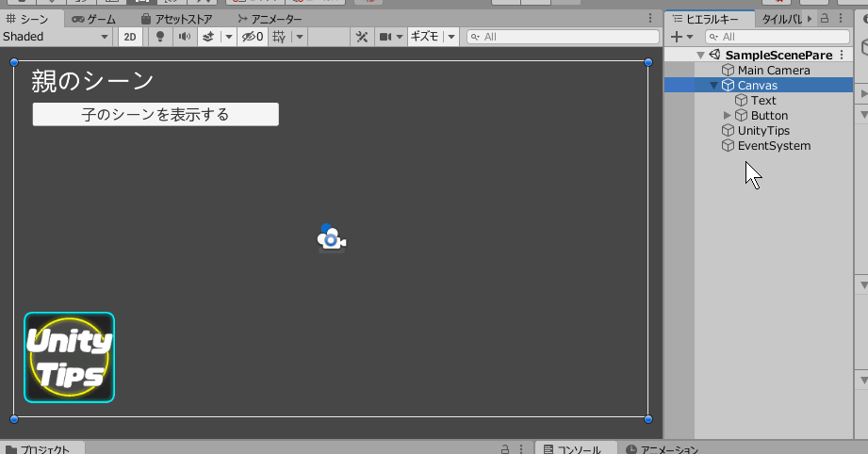Toggle scene lighting with the lightbulb icon
This screenshot has width=868, height=454.
click(160, 37)
